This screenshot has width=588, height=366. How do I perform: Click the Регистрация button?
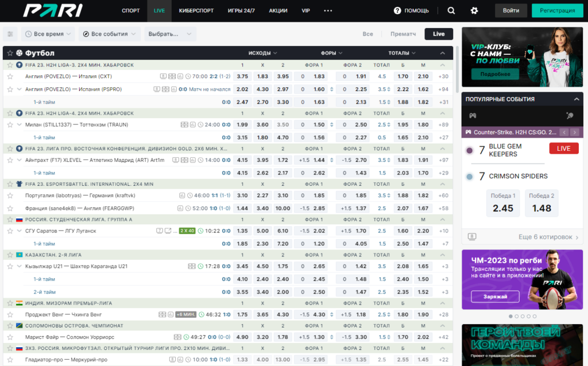(557, 10)
